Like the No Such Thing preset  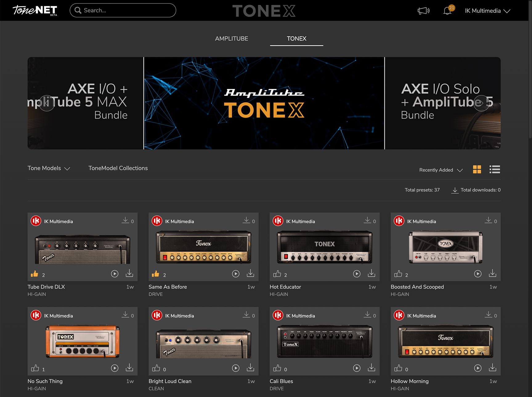pos(35,368)
